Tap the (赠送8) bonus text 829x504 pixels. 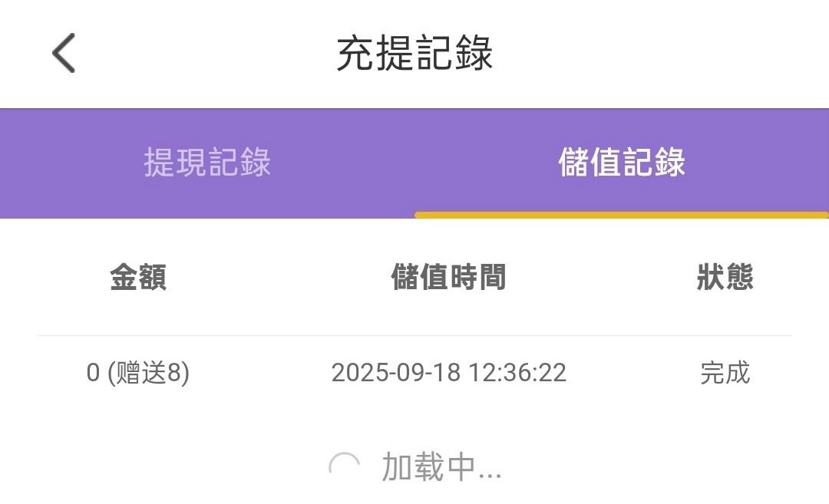[x=148, y=373]
